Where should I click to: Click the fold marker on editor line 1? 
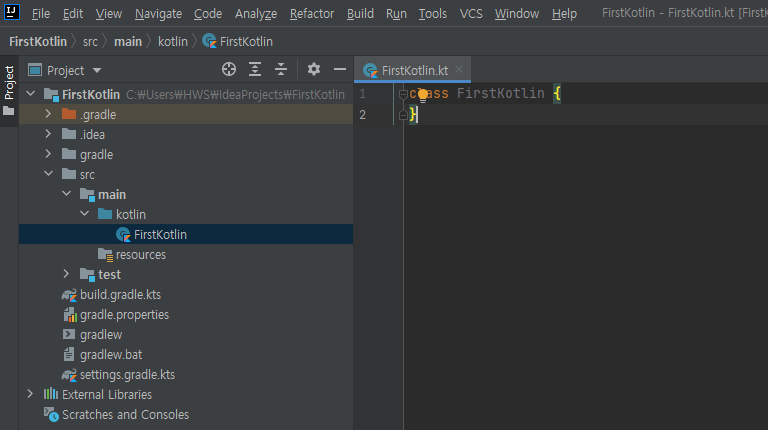[x=403, y=94]
